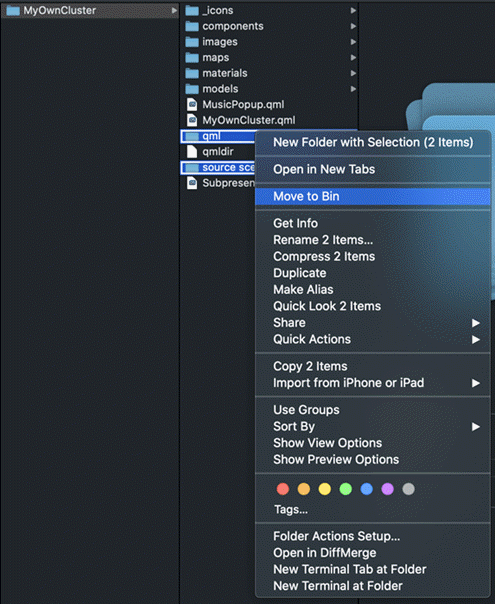Select Compress 2 Items

tap(373, 257)
